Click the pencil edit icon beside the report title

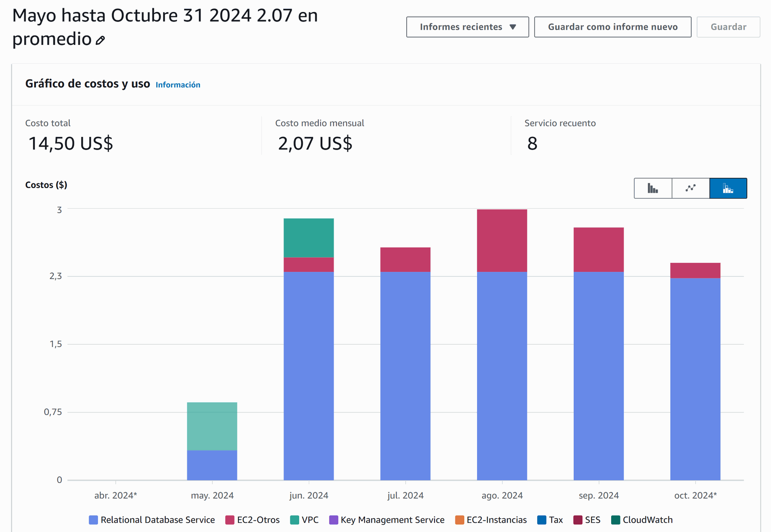tap(100, 40)
